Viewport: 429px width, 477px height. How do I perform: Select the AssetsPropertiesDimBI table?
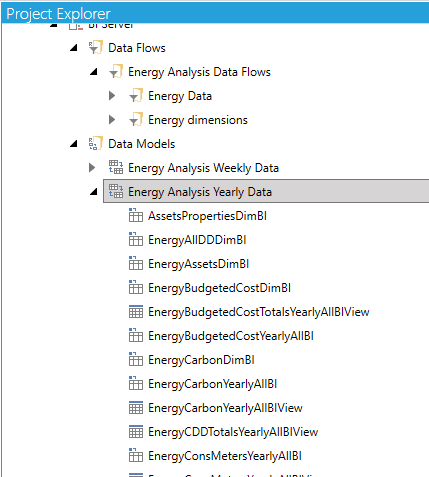click(207, 216)
